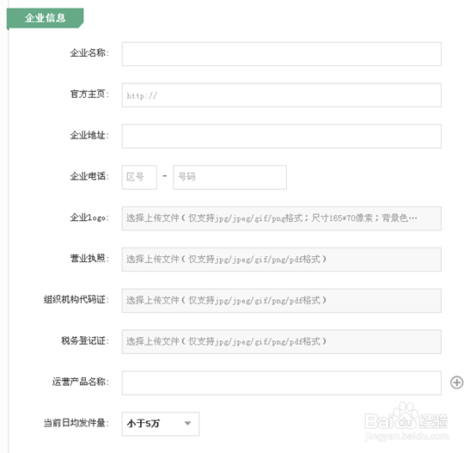Focus the 企业名称 input field
This screenshot has width=476, height=453.
tap(282, 54)
